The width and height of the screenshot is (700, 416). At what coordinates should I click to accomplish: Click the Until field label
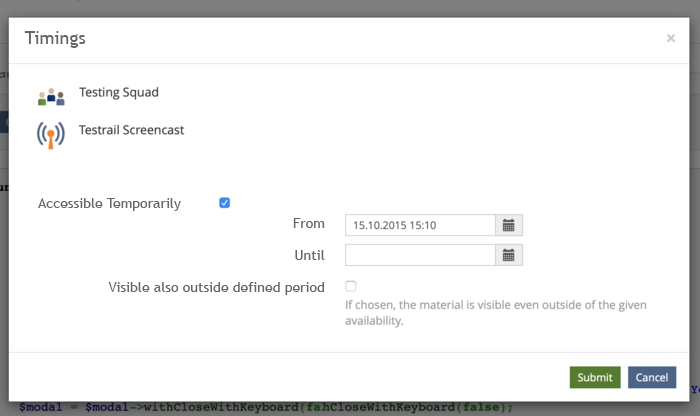point(310,255)
